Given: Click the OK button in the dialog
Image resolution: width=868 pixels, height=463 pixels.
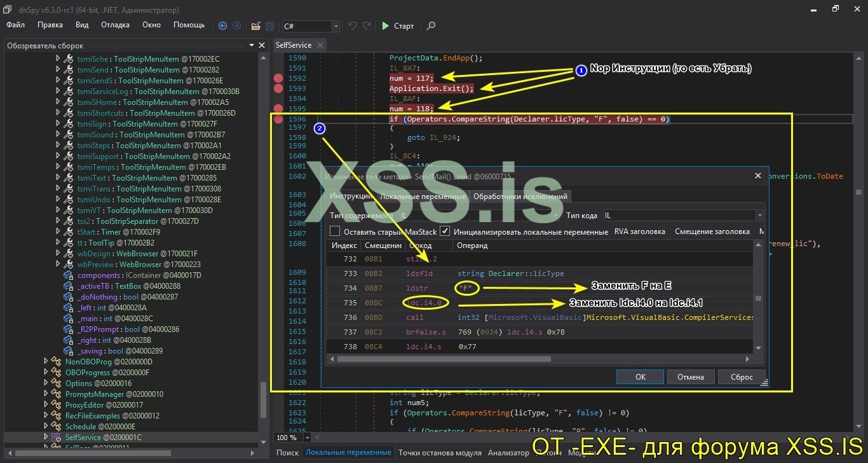Looking at the screenshot, I should point(641,377).
